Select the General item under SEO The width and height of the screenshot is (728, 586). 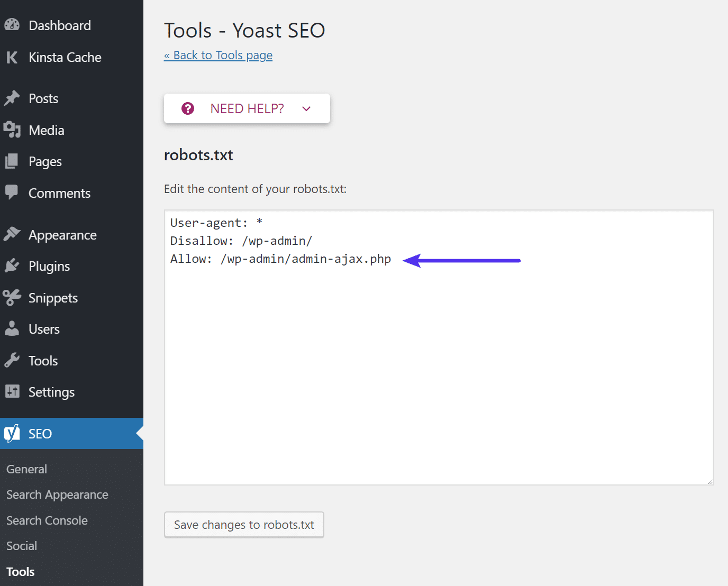click(x=26, y=469)
